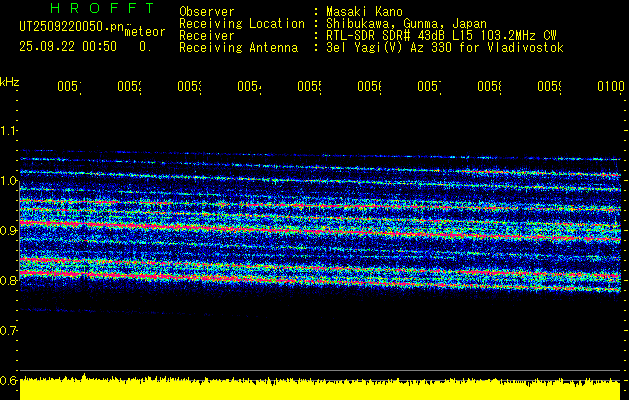Click 'Shibukawa, Gunma, Japan' text
Image resolution: width=629 pixels, height=400 pixels.
click(x=406, y=24)
